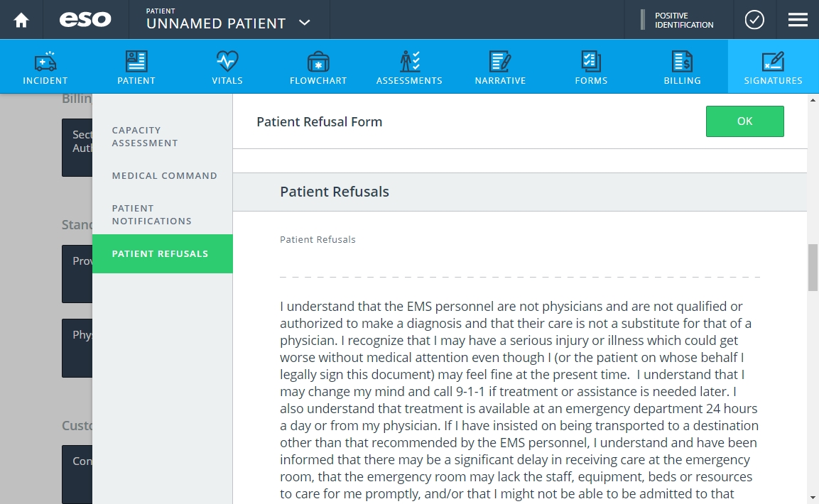The height and width of the screenshot is (504, 819).
Task: Click the vertical scrollbar thumb
Action: click(x=813, y=267)
